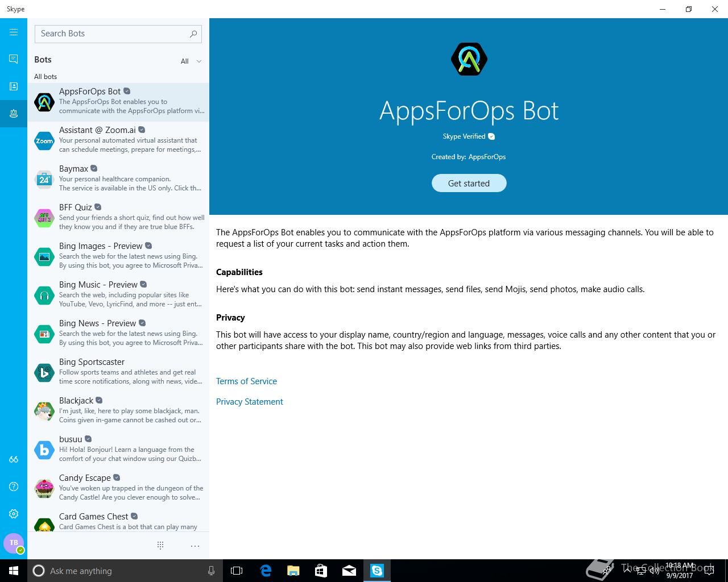This screenshot has width=728, height=582.
Task: Click the Get started button
Action: coord(469,183)
